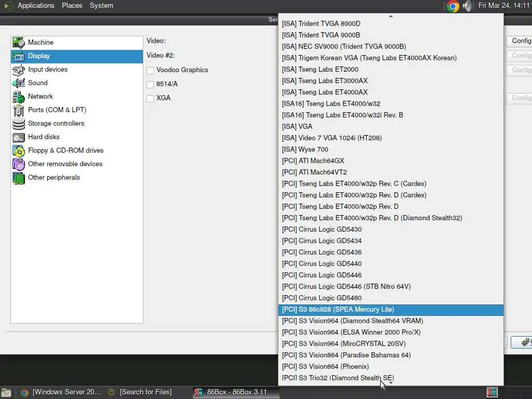
Task: Click the Configure button for Video
Action: click(519, 41)
